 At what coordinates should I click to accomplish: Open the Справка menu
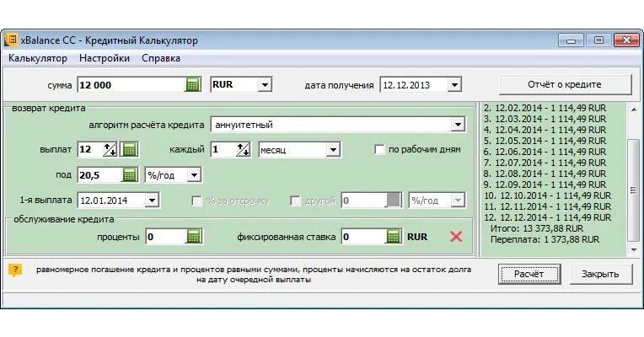(161, 58)
